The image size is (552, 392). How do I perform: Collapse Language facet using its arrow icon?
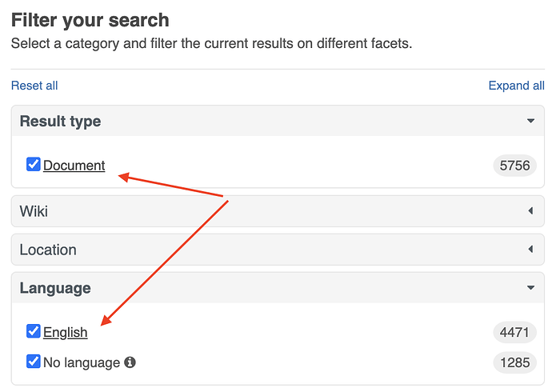coord(530,288)
